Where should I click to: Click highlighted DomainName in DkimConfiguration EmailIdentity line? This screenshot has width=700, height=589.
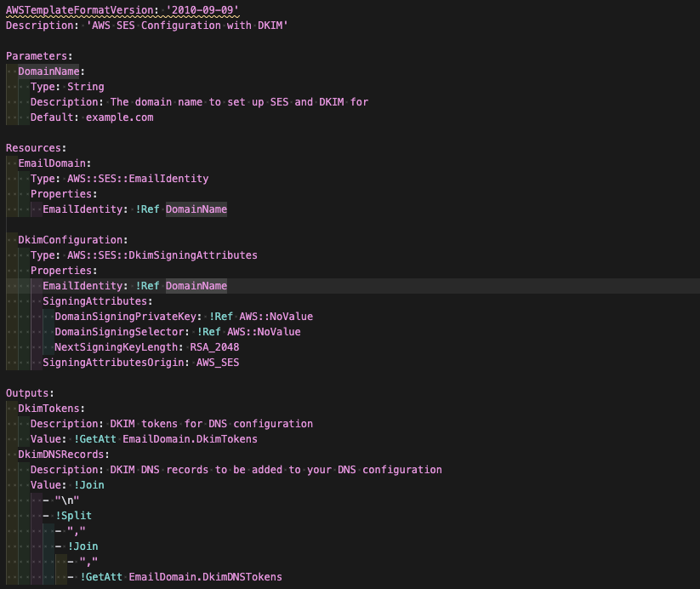pyautogui.click(x=196, y=286)
